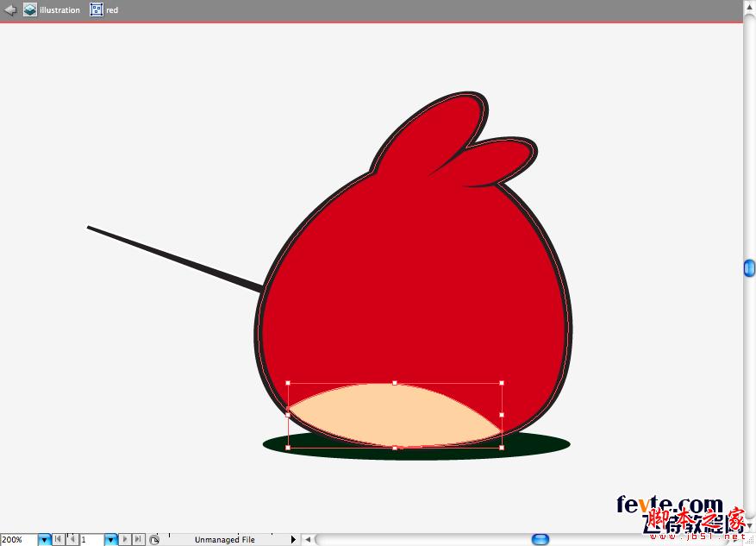
Task: Click the left-middle bounding box handle
Action: pos(288,415)
